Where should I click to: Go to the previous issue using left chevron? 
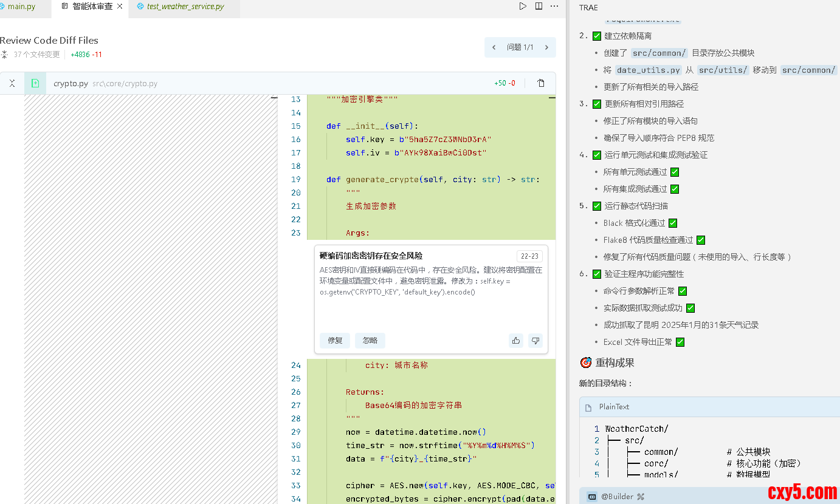click(494, 47)
